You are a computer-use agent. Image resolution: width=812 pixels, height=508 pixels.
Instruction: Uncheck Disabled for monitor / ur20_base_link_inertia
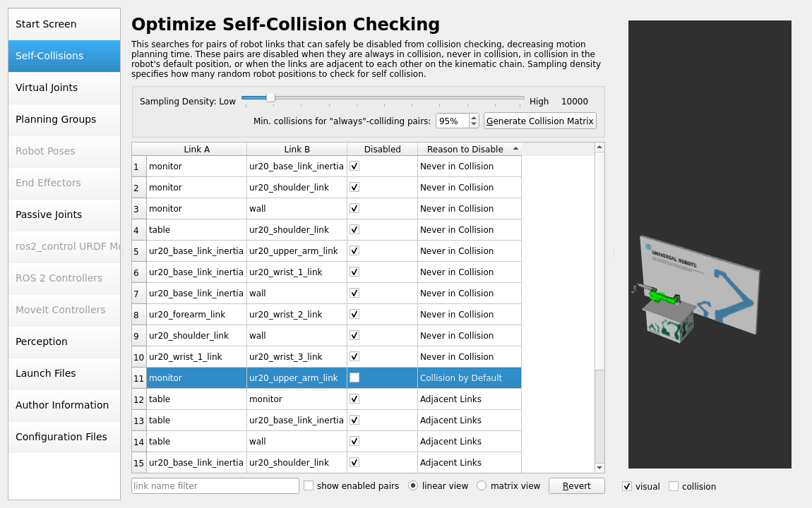[x=354, y=166]
